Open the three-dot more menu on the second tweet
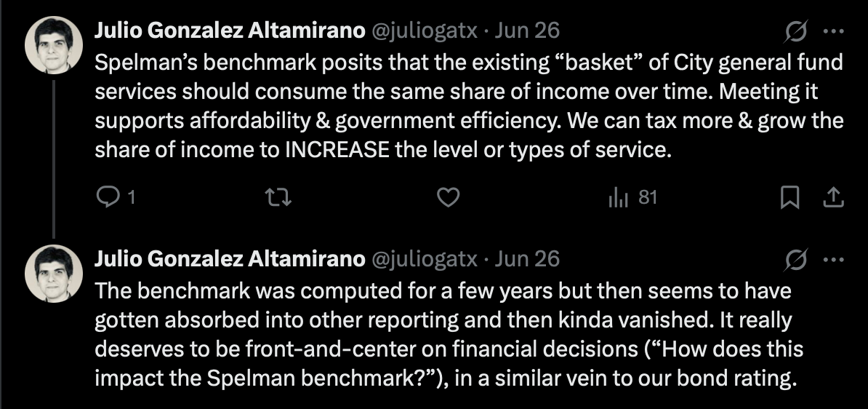Image resolution: width=868 pixels, height=409 pixels. tap(833, 259)
